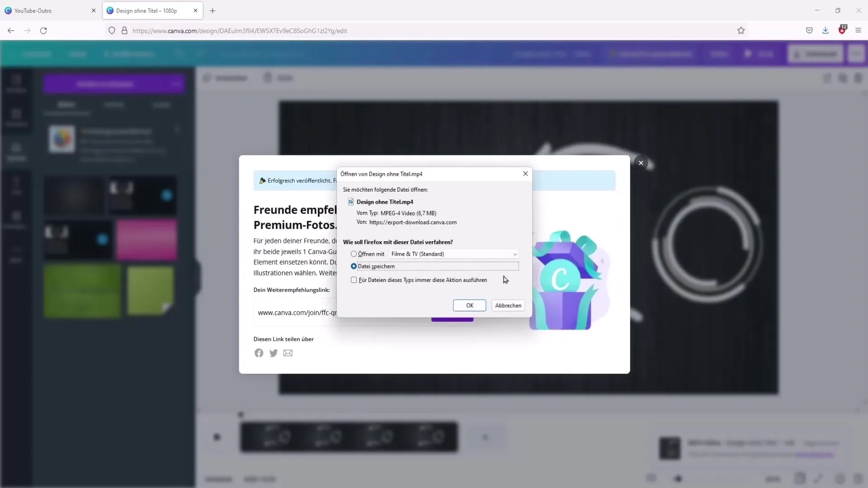Check always perform this action checkbox

click(x=354, y=280)
